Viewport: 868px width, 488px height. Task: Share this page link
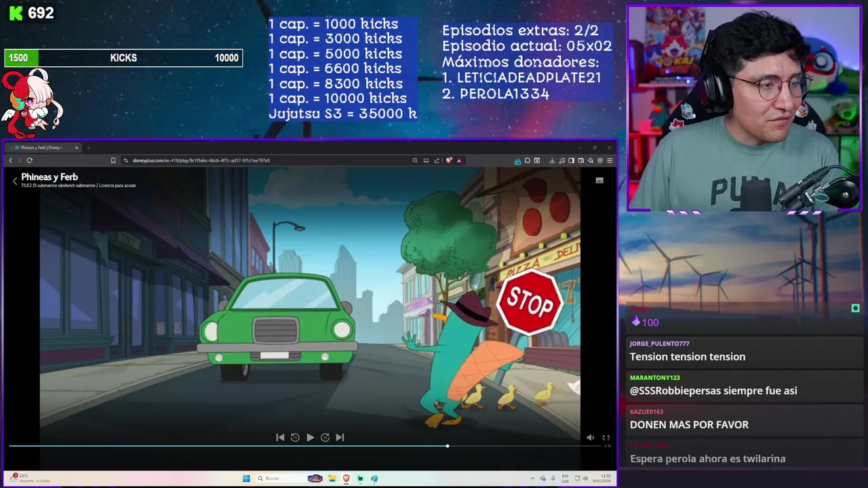pyautogui.click(x=437, y=161)
